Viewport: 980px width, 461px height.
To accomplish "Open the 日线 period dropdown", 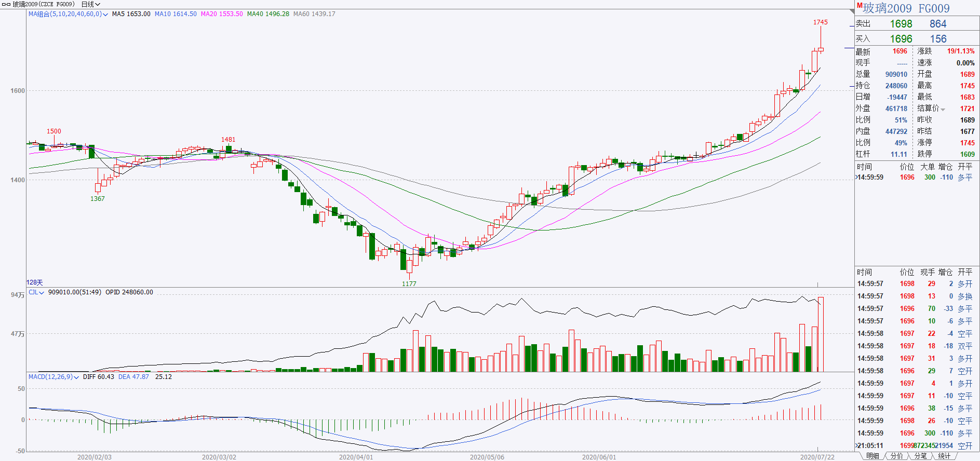I will coord(91,4).
